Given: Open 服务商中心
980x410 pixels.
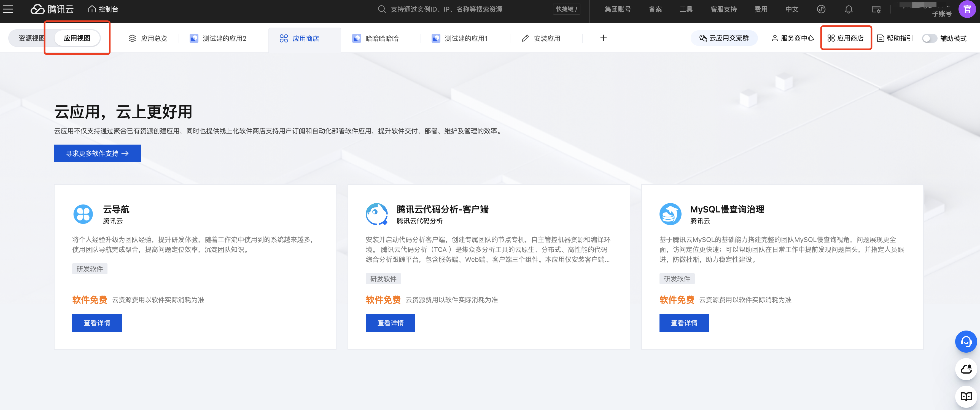Looking at the screenshot, I should pyautogui.click(x=792, y=38).
